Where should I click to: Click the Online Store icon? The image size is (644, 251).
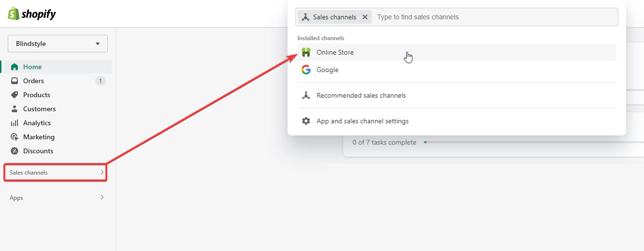pyautogui.click(x=306, y=52)
